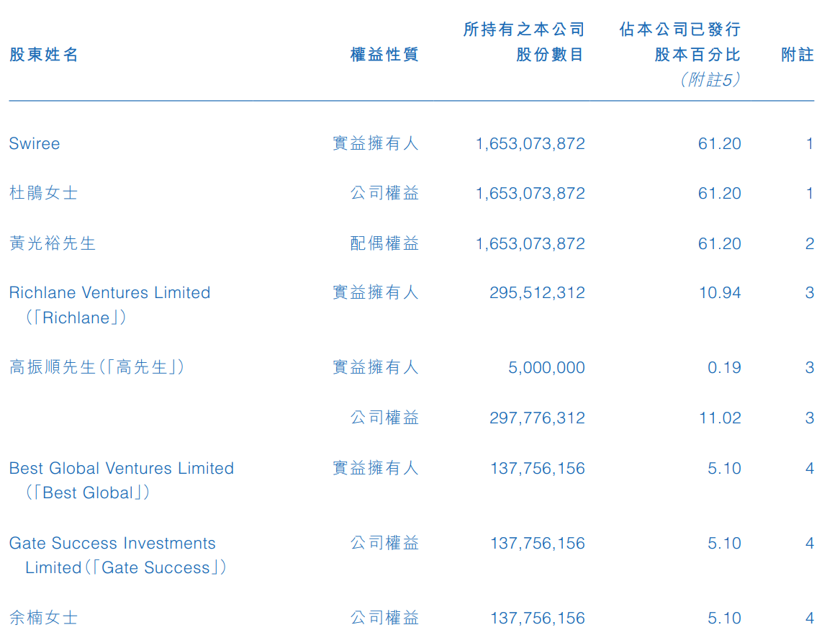The image size is (840, 630).
Task: Click the 297,776,312 share count
Action: tap(537, 418)
